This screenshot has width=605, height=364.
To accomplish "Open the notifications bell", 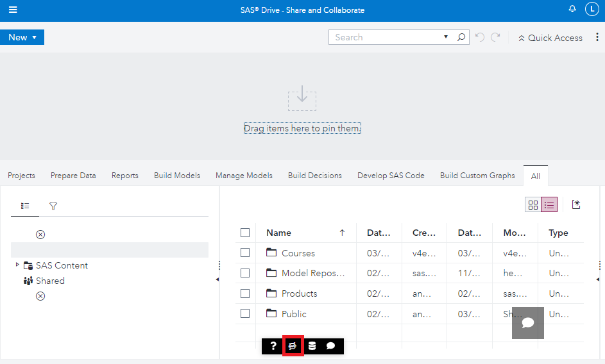I will click(572, 10).
